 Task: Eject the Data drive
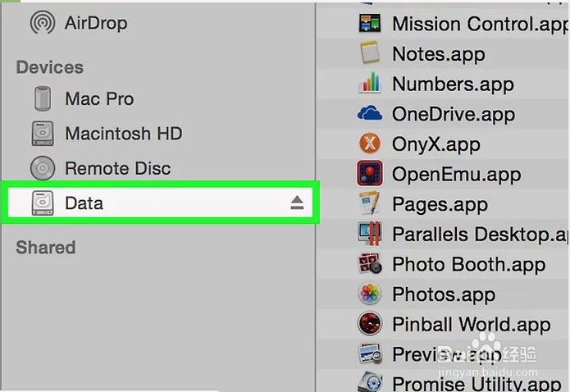click(x=297, y=203)
